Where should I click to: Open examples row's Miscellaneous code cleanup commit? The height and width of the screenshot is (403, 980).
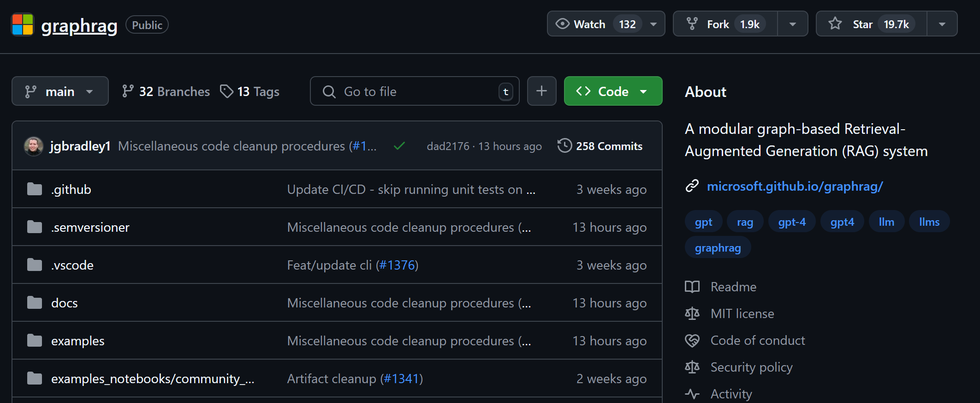[409, 341]
